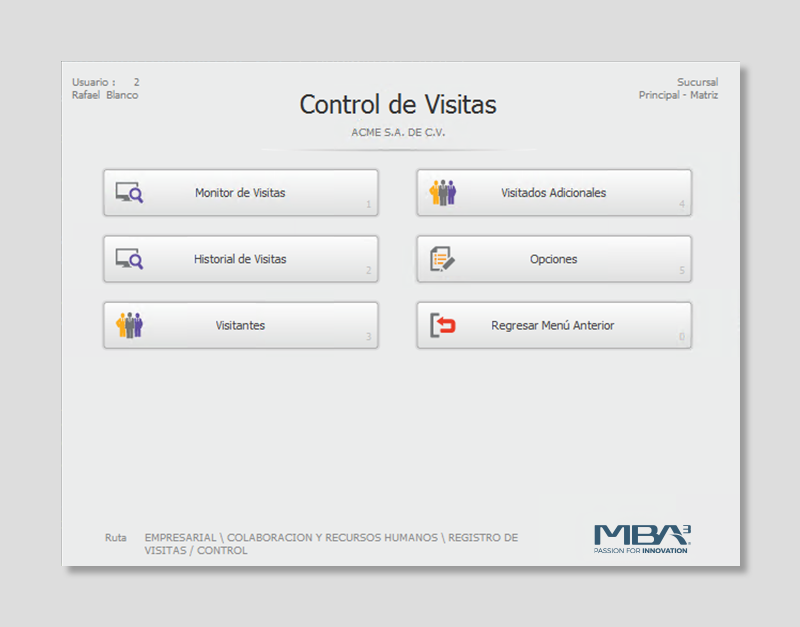Click the ACME S.A. DE C.V. company name

(398, 132)
